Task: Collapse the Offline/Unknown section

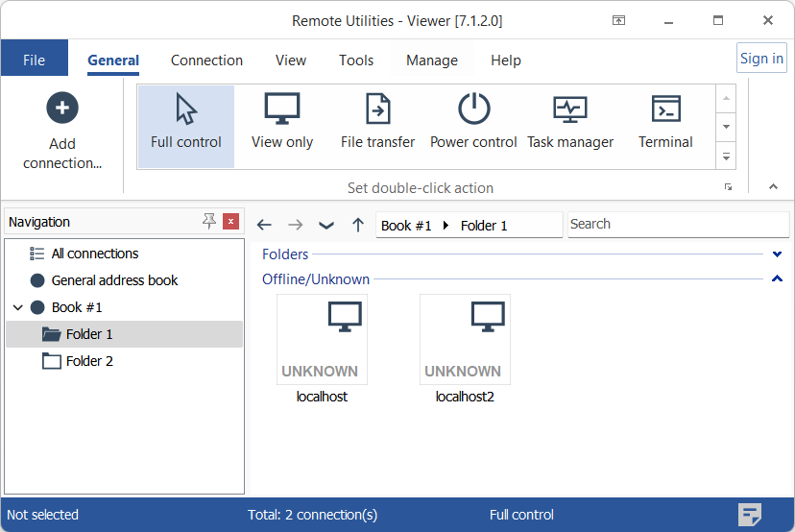Action: (777, 279)
